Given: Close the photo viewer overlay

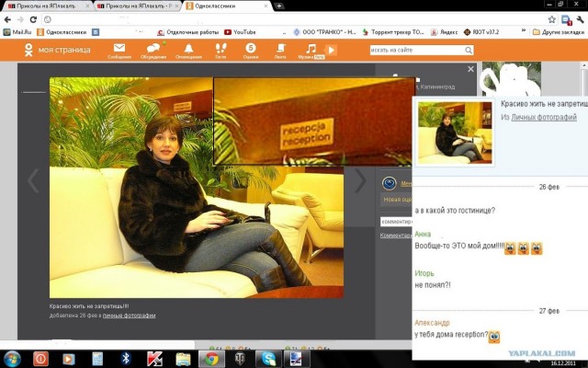Looking at the screenshot, I should 470,69.
